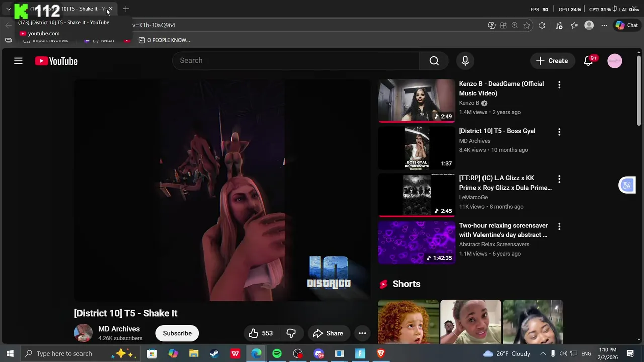Open the browser Extensions puzzle icon

point(542,25)
